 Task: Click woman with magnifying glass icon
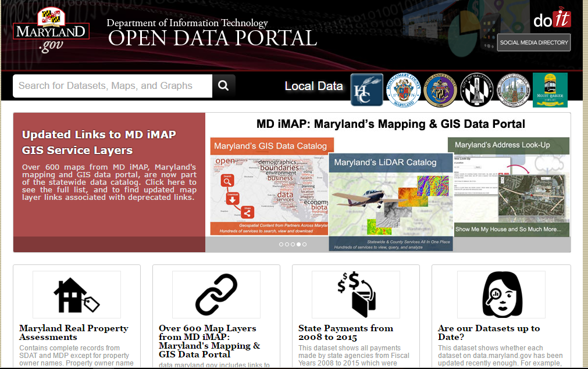(502, 295)
